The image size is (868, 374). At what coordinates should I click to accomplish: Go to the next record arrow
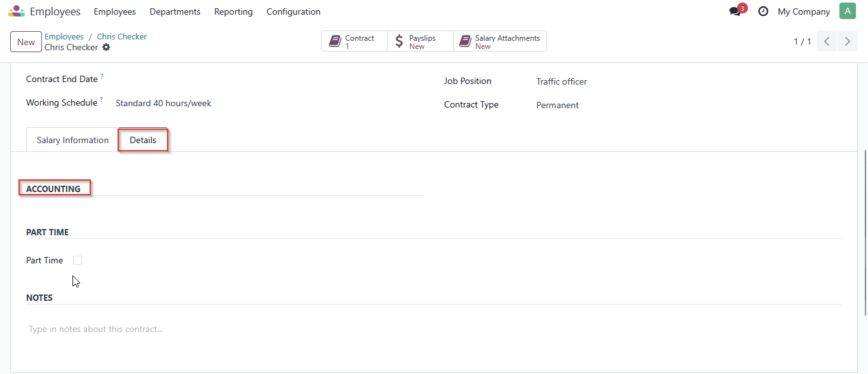(848, 41)
